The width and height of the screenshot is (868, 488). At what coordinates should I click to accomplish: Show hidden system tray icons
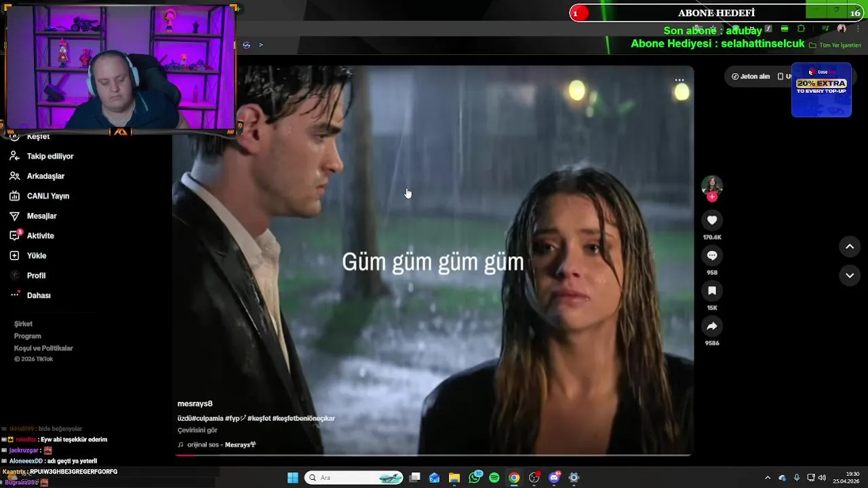tap(768, 478)
